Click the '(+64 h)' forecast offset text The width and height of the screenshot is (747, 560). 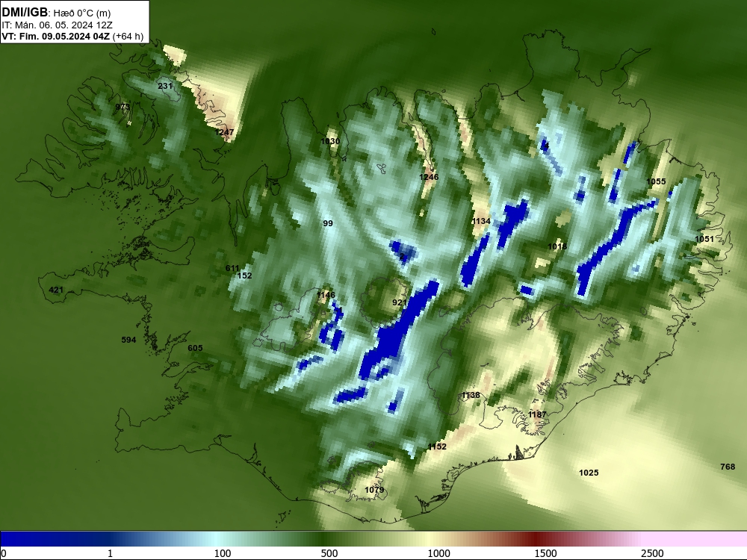tap(128, 37)
